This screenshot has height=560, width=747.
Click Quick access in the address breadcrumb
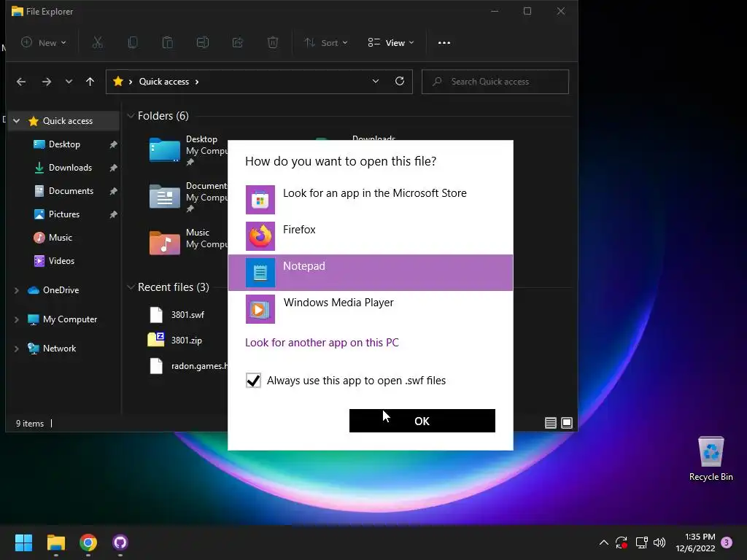click(164, 82)
